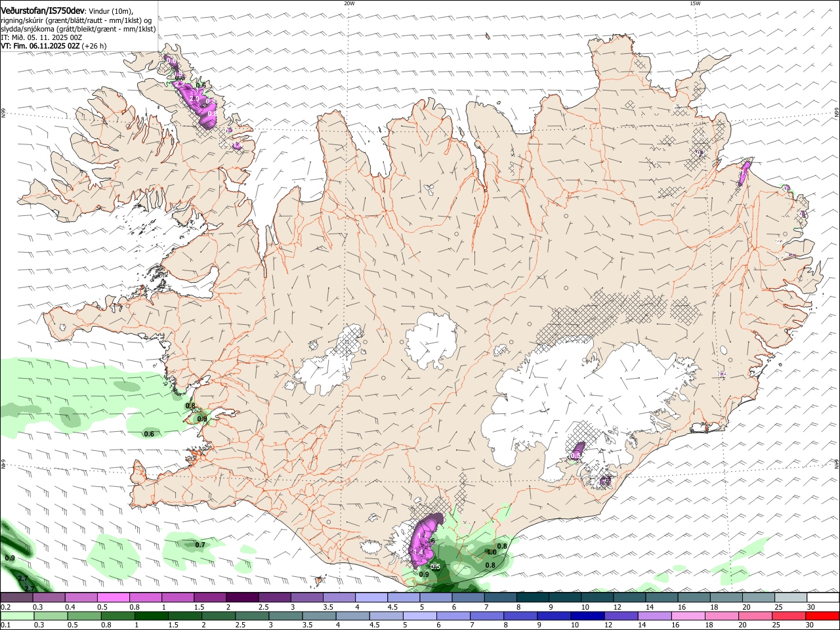Click the lavender swatch labeled 4 in upper scale

coord(371,598)
